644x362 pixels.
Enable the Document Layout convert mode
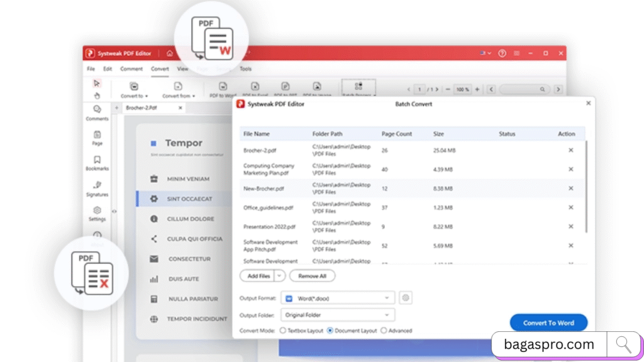[330, 330]
